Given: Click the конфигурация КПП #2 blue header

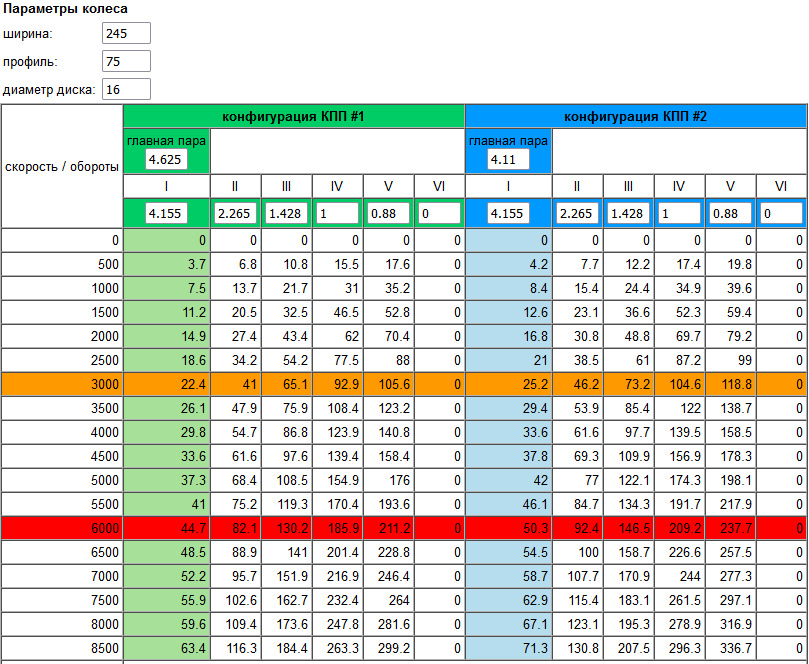Looking at the screenshot, I should coord(636,116).
